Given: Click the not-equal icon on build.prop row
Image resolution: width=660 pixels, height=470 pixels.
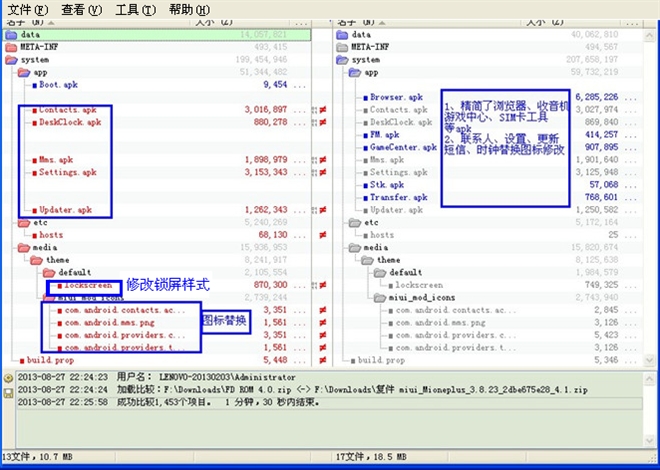Looking at the screenshot, I should [x=322, y=360].
